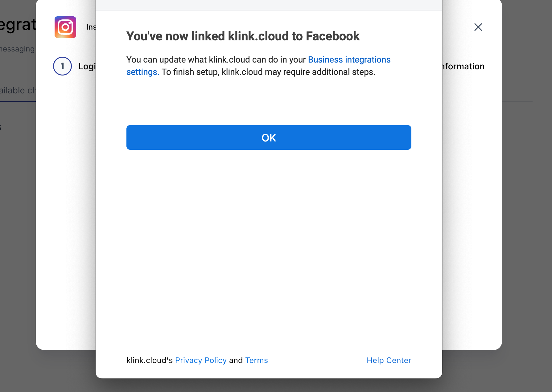Click the gray header bar of the dialog

click(269, 5)
